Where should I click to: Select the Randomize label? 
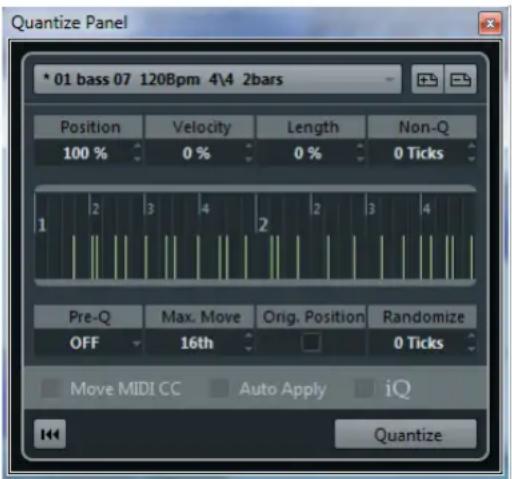[x=422, y=317]
